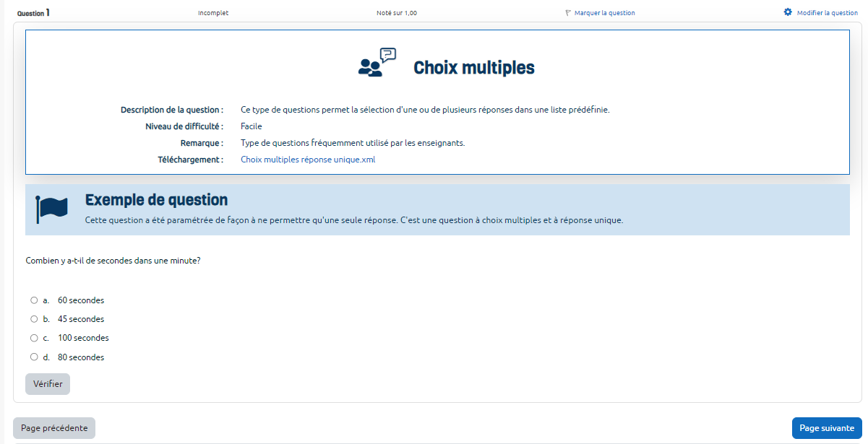
Task: Open the Marquer la question link text
Action: point(604,13)
